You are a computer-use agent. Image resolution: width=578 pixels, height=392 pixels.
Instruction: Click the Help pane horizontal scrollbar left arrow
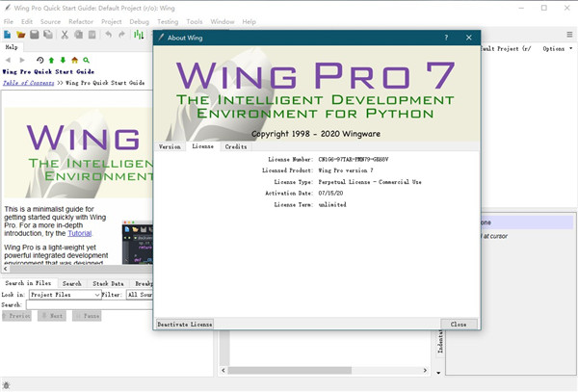(x=6, y=269)
